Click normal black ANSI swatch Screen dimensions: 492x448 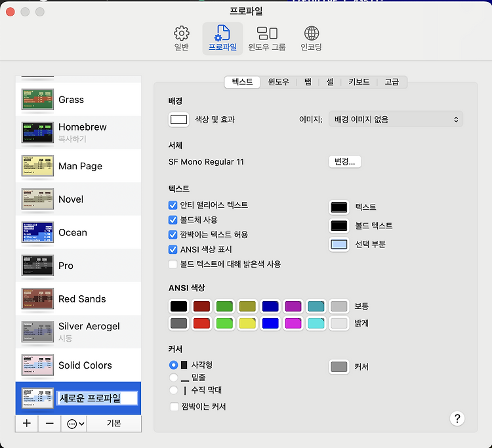(178, 306)
